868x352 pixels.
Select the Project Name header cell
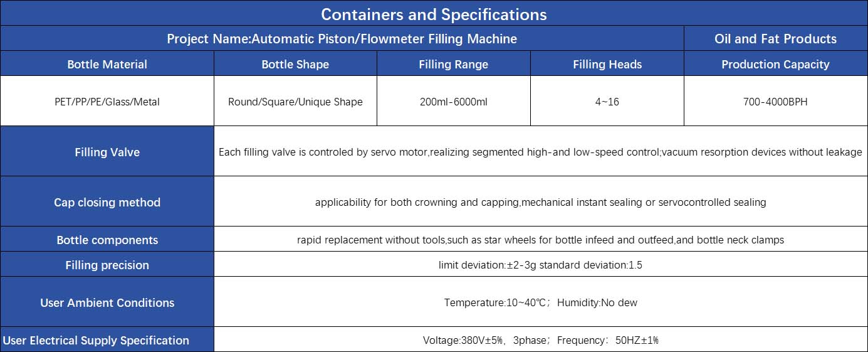(342, 38)
